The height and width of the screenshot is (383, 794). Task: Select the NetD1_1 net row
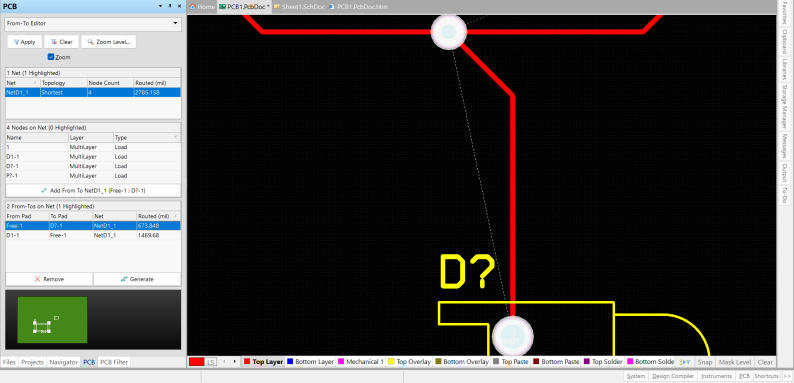click(x=93, y=92)
